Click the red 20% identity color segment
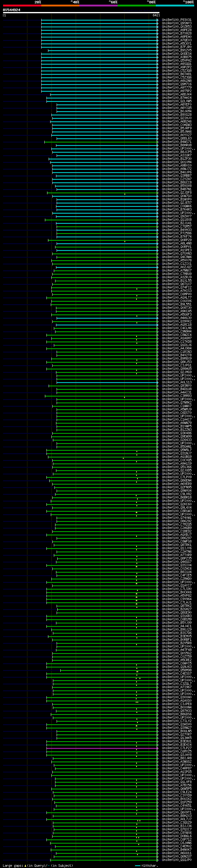Screen dimensions: 197x868 [x=22, y=6]
